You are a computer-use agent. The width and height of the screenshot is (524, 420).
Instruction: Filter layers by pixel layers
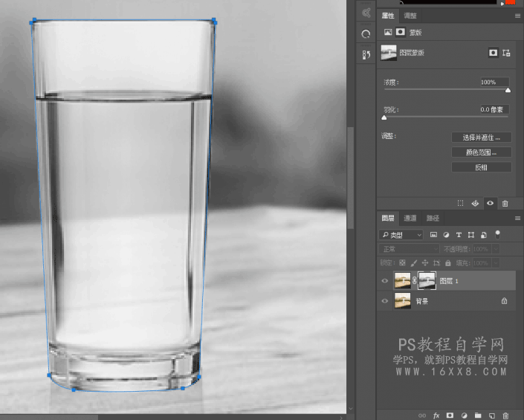tap(433, 235)
